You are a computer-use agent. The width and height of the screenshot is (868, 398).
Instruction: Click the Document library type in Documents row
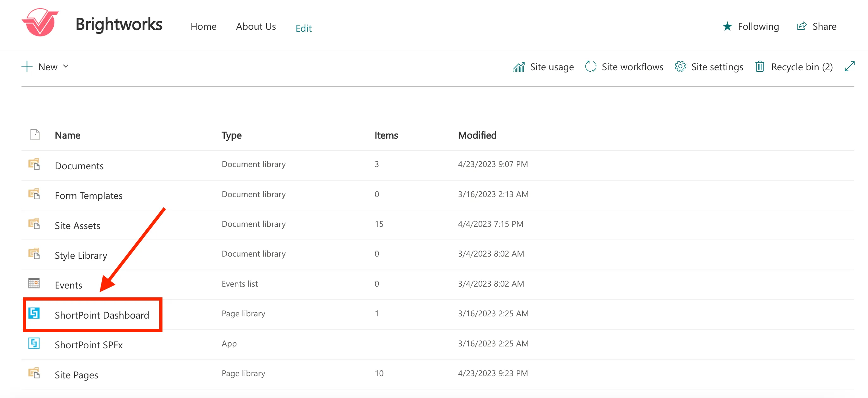pos(254,164)
